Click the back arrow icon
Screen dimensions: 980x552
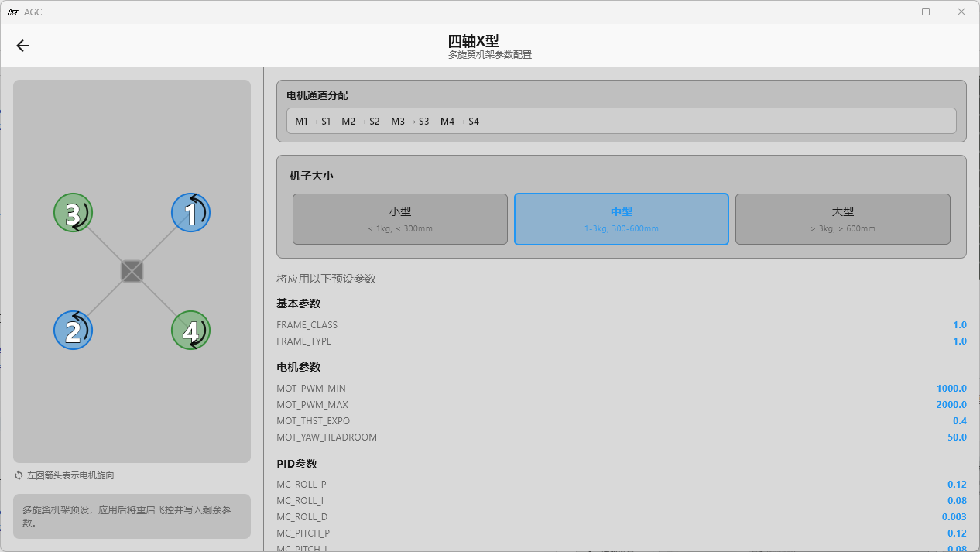coord(22,46)
